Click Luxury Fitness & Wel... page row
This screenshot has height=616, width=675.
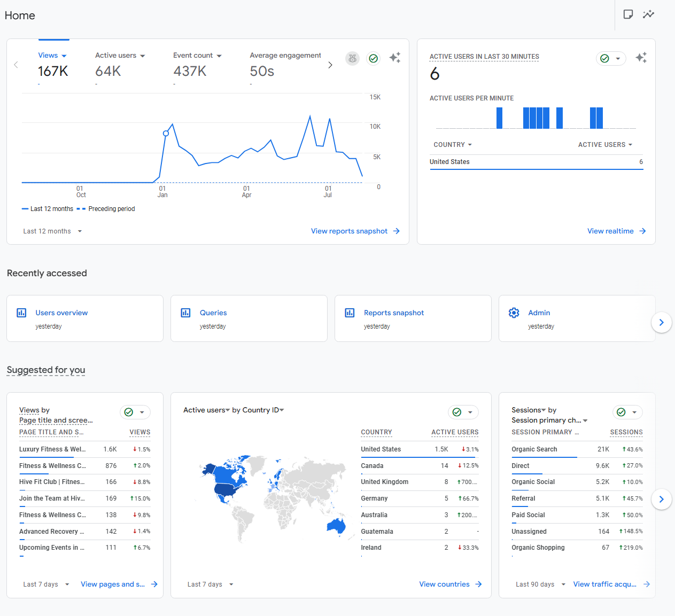coord(85,449)
